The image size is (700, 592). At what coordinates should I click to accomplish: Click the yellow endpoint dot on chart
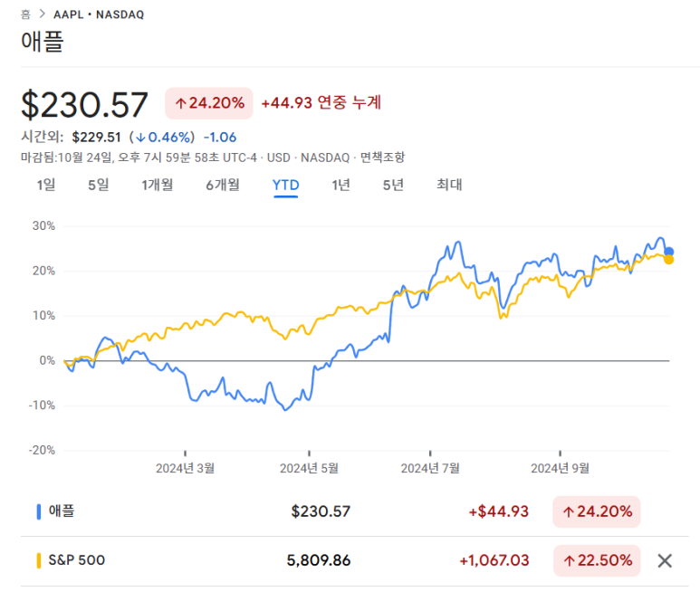pos(668,259)
